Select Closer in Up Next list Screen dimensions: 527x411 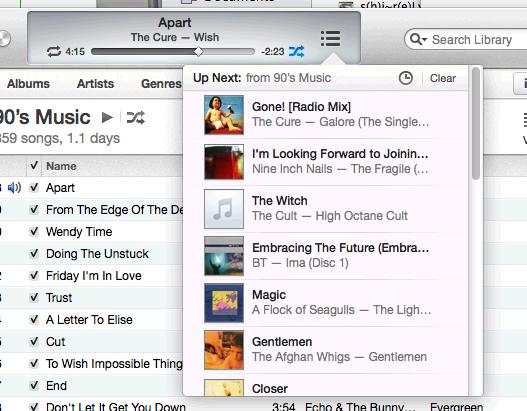(x=326, y=385)
